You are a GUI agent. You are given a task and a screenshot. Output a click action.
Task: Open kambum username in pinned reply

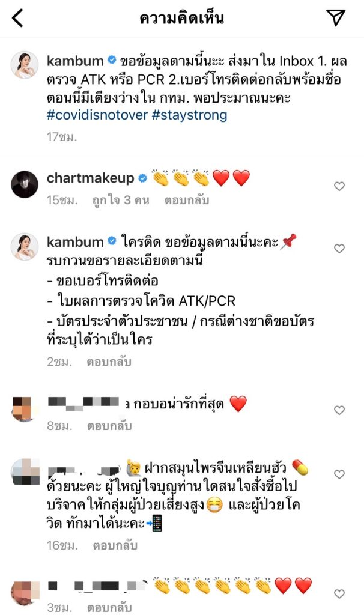75,241
